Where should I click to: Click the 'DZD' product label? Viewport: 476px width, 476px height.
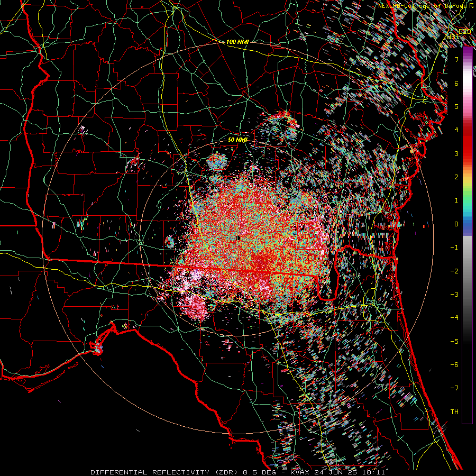click(465, 31)
